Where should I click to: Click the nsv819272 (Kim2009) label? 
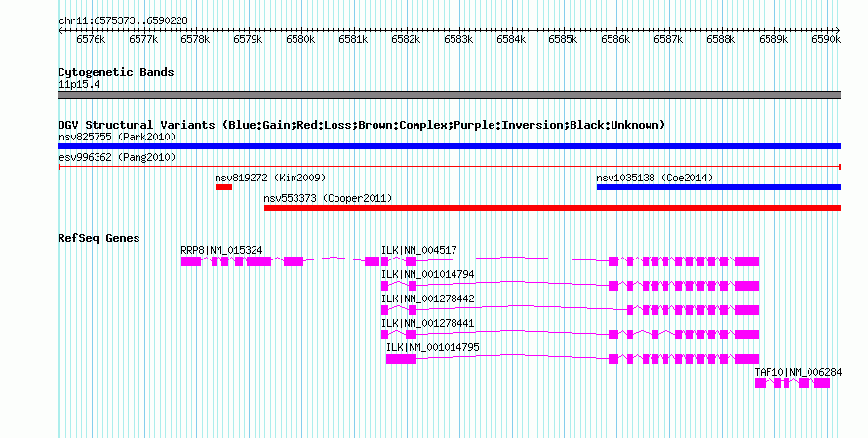point(270,178)
